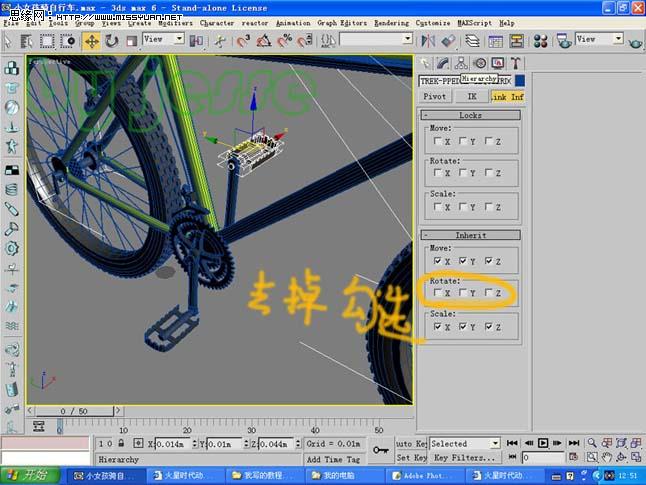The image size is (646, 485).
Task: Open the Utilities hammer panel icon
Action: coord(516,62)
